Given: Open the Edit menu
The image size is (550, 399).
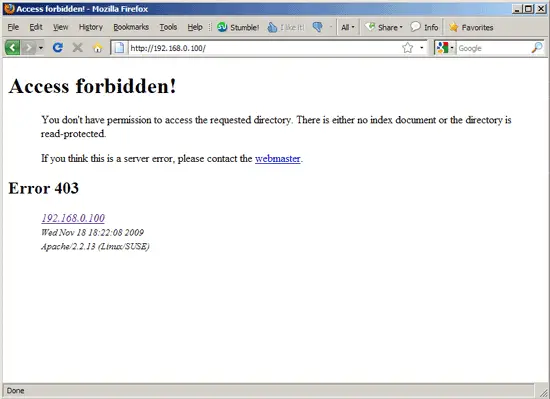Looking at the screenshot, I should (x=36, y=27).
